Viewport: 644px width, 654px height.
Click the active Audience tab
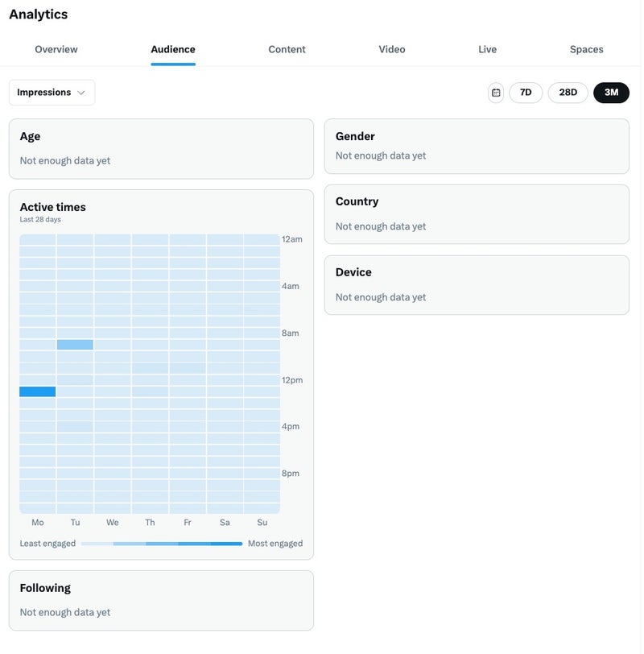tap(173, 49)
